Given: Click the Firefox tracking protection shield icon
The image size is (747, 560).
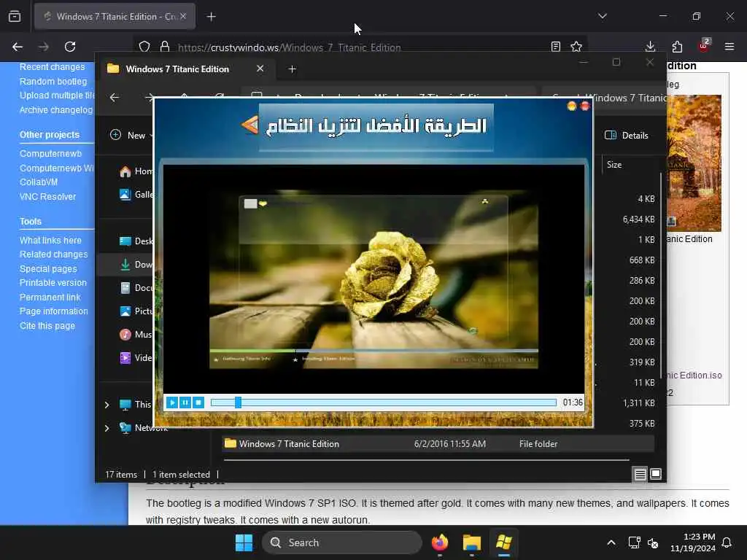Looking at the screenshot, I should [x=144, y=47].
